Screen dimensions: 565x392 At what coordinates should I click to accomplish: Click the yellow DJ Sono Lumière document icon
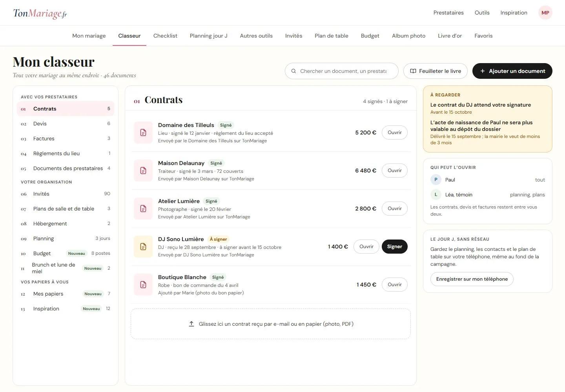[143, 247]
